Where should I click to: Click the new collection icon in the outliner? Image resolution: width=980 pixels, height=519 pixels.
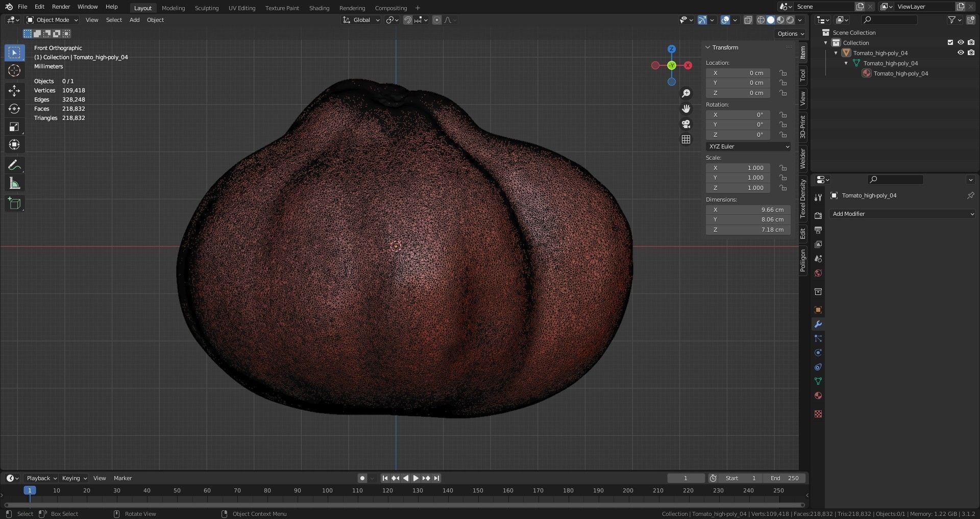pyautogui.click(x=970, y=20)
